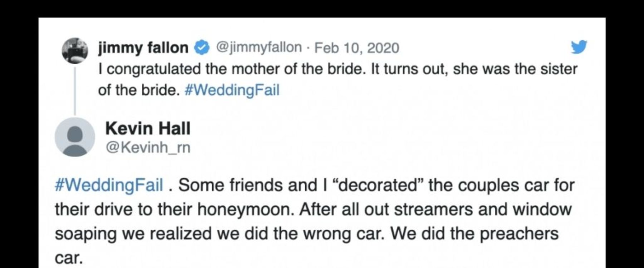Open #WeddingFail hashtag in Kevin's reply
Viewport: 644px width, 268px height.
[109, 185]
